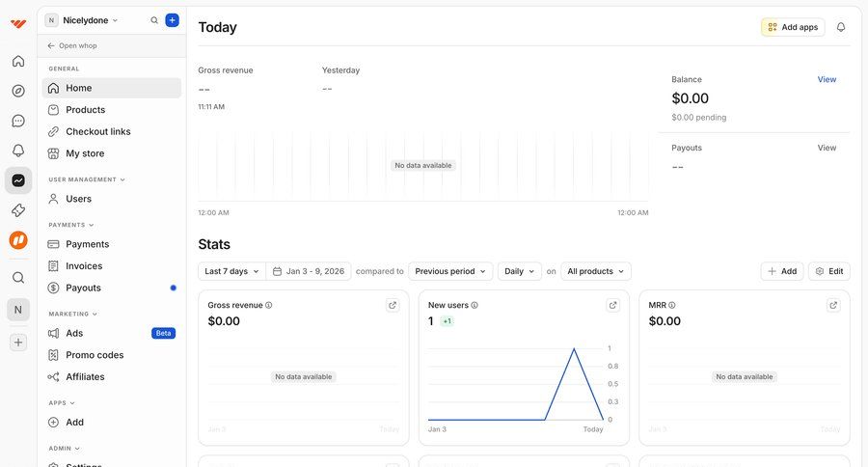Open the orange round app icon

point(18,240)
